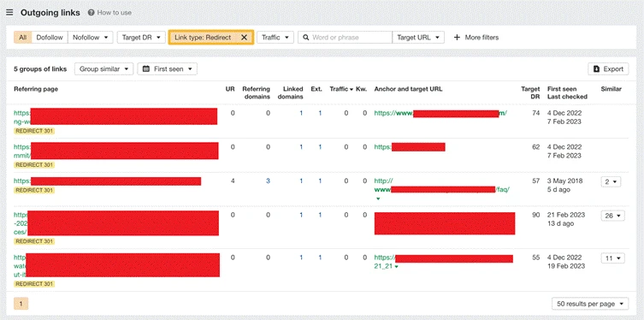Click the calendar icon beside First seen

[145, 69]
